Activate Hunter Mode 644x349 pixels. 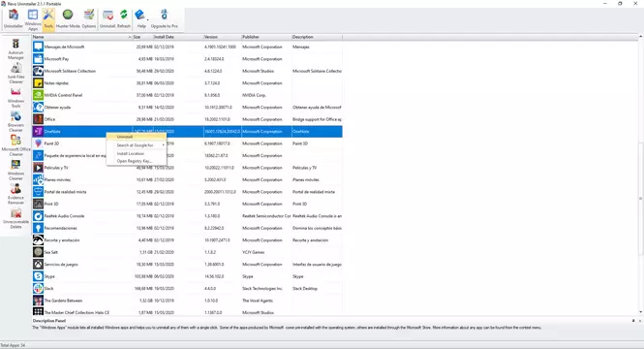click(68, 19)
